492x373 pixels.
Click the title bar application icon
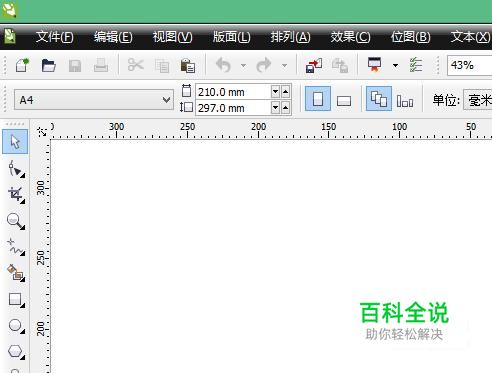pyautogui.click(x=9, y=10)
